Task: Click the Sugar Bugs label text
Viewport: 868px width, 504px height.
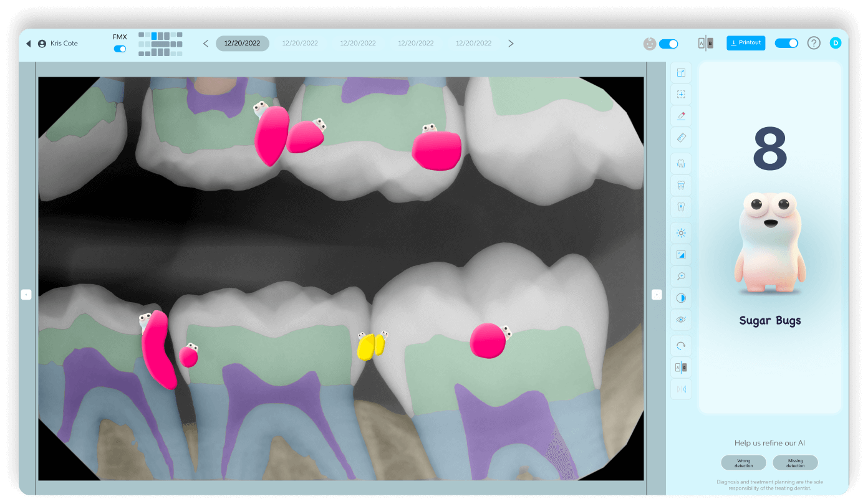Action: [770, 321]
